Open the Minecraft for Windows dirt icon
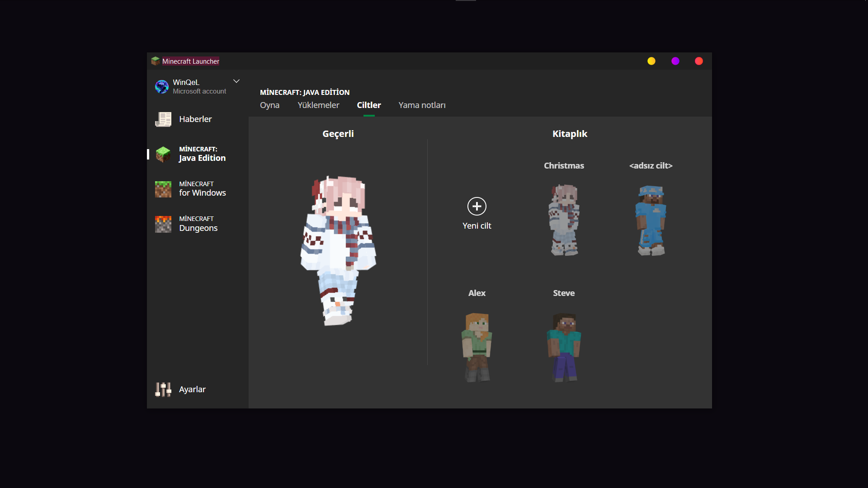Screen dimensions: 868x488 click(163, 189)
